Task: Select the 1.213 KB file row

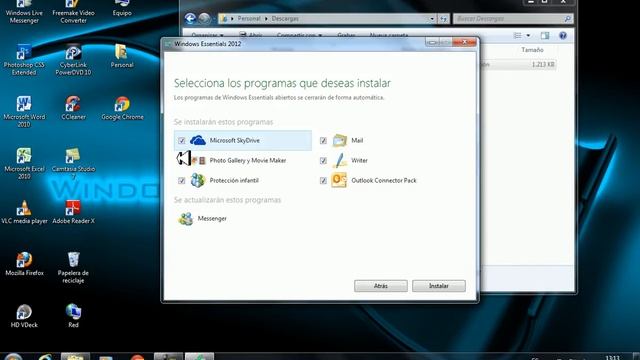Action: pyautogui.click(x=518, y=64)
